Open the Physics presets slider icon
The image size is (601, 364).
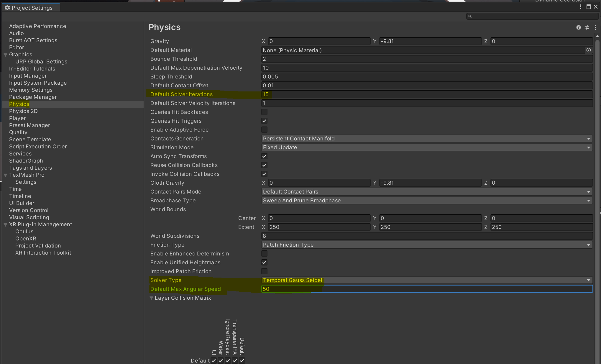[x=587, y=27]
